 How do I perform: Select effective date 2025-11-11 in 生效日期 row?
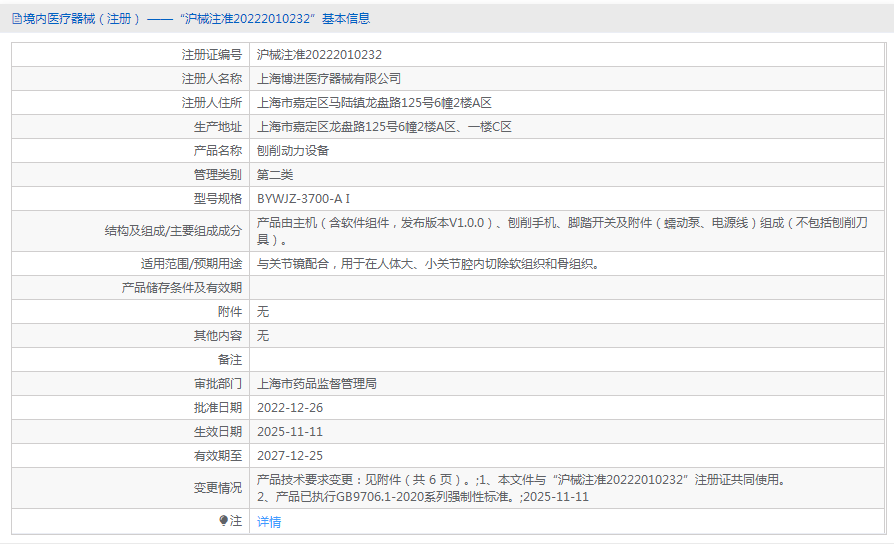tap(290, 432)
